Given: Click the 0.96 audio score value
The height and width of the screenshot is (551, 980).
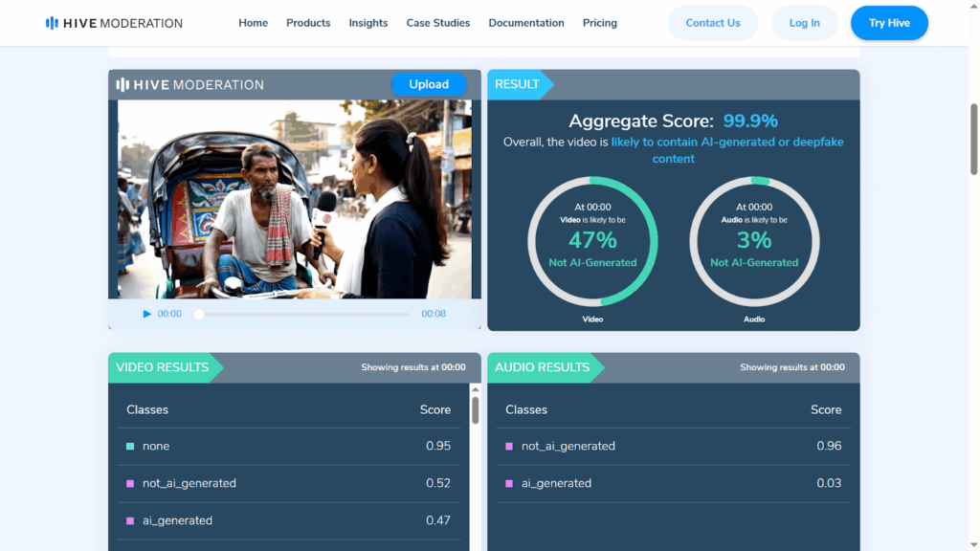Looking at the screenshot, I should pos(829,446).
